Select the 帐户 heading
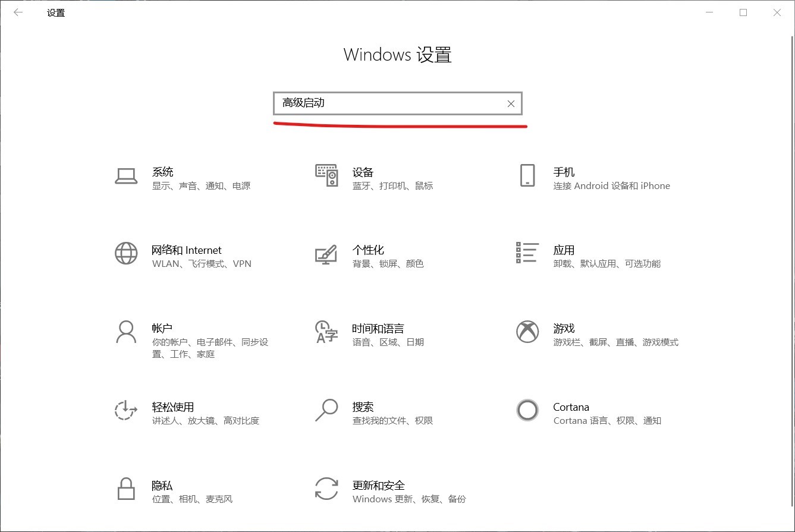This screenshot has width=795, height=532. [163, 329]
